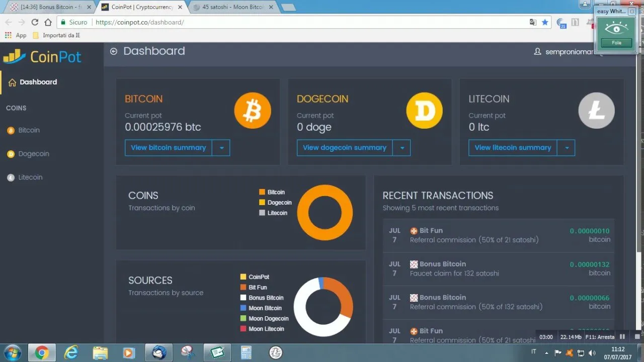
Task: Open a new browser tab
Action: click(288, 7)
